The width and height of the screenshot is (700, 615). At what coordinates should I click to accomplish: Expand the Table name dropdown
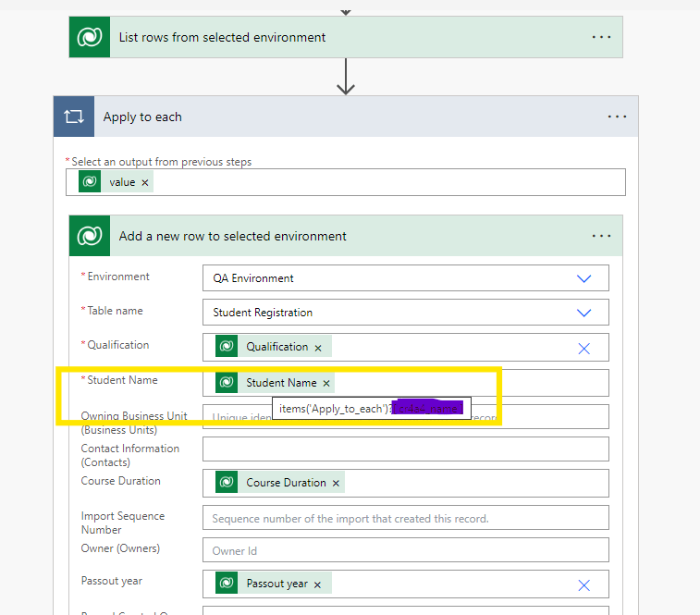tap(583, 313)
